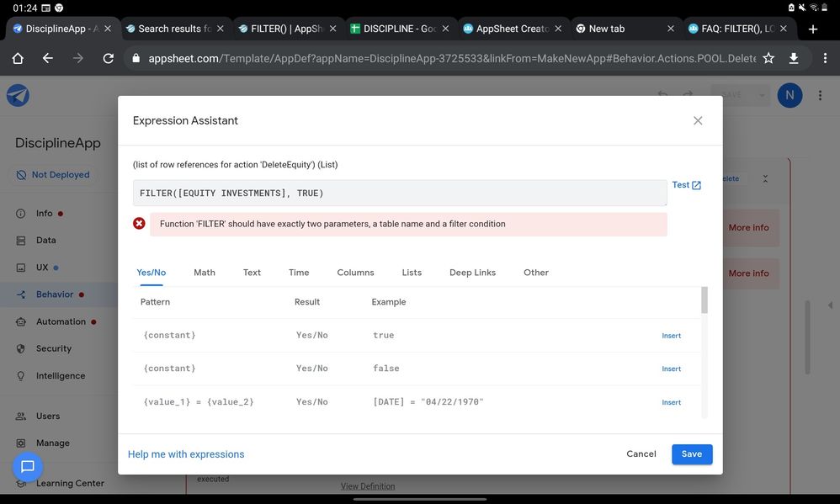Click the Automation robot icon
Image resolution: width=840 pixels, height=504 pixels.
20,321
